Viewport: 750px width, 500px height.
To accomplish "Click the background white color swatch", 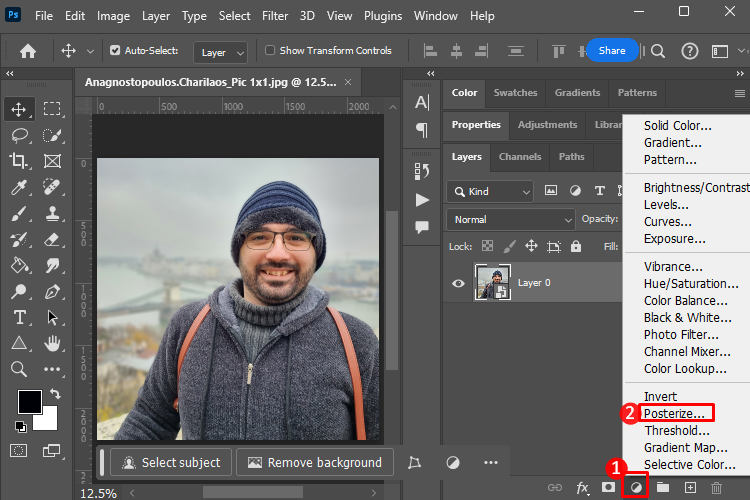I will [49, 421].
